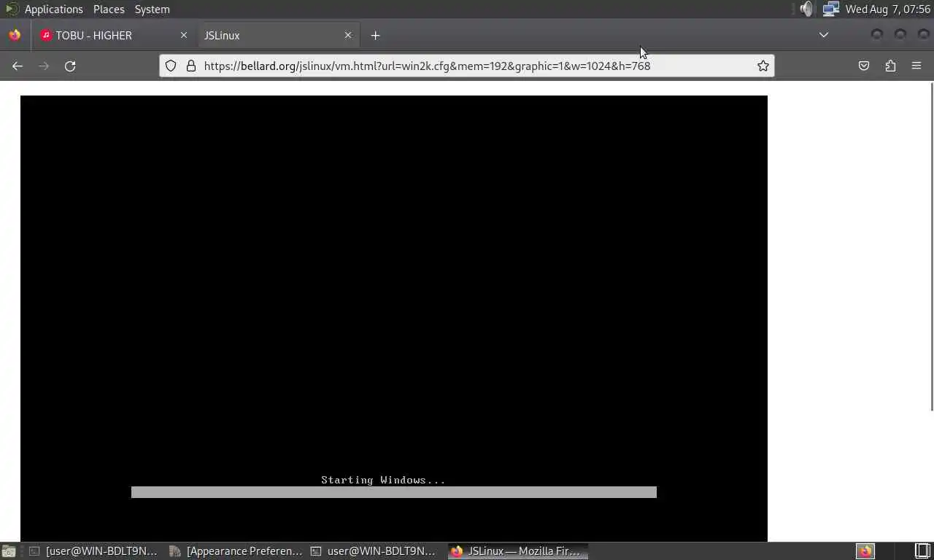Viewport: 934px width, 560px height.
Task: Bookmark this page with the star
Action: [763, 66]
